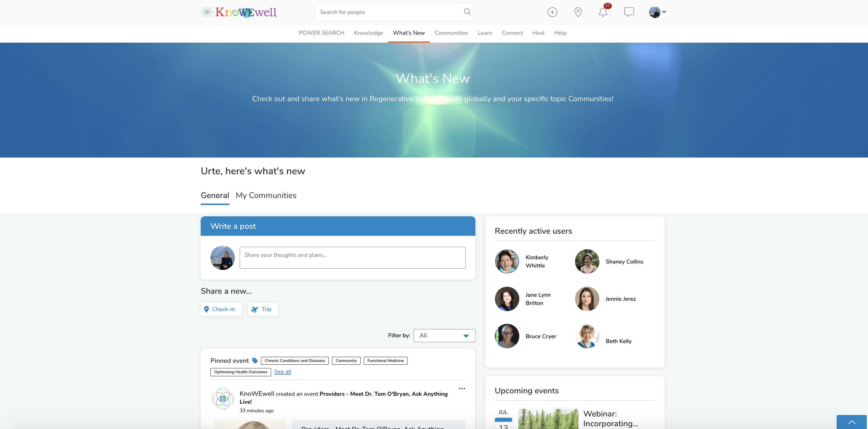Viewport: 868px width, 429px height.
Task: Click the See all link
Action: tap(282, 372)
